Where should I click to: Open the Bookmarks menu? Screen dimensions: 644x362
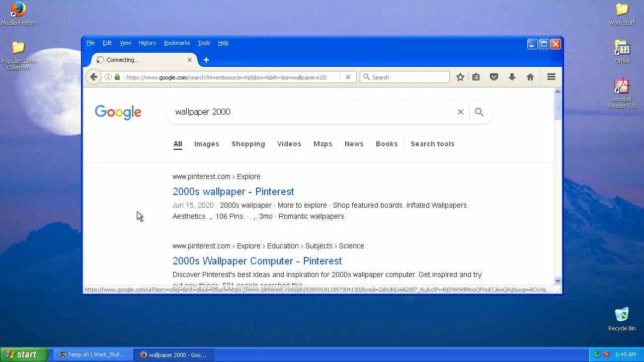177,43
